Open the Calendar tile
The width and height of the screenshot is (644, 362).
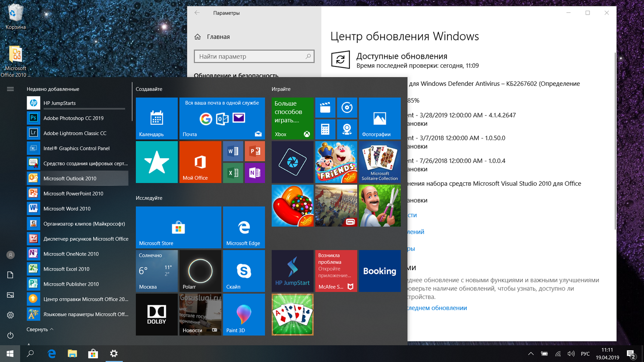click(157, 118)
